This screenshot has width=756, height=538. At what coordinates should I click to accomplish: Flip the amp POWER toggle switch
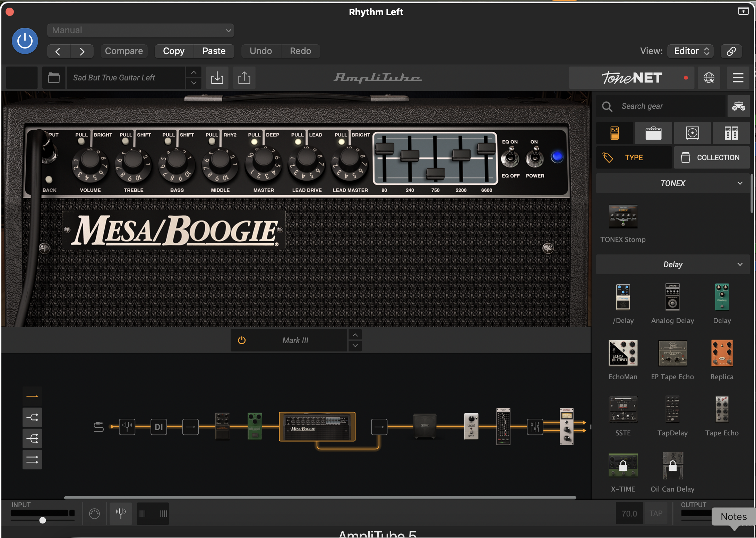click(x=535, y=157)
